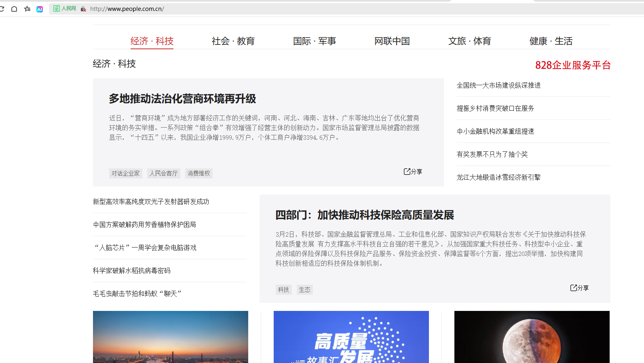Open the city skyline sunset thumbnail
The height and width of the screenshot is (363, 644).
[171, 337]
